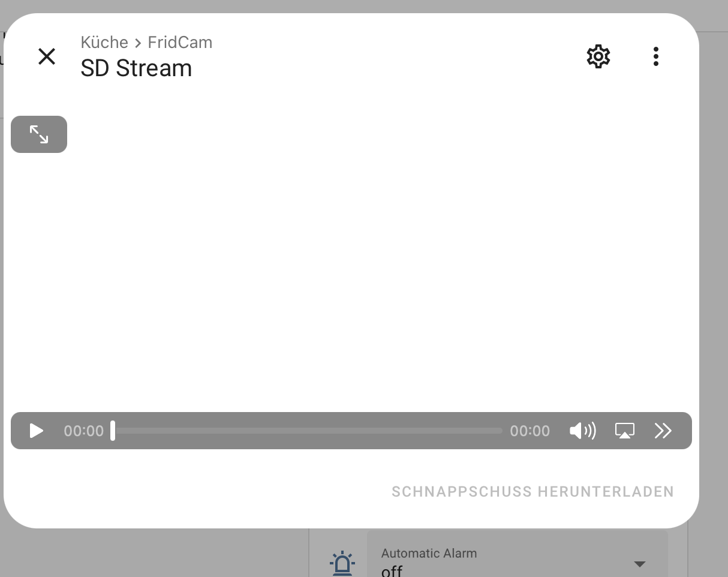Navigate to FridCam in the breadcrumb
Screen dimensions: 728x577
(x=180, y=43)
